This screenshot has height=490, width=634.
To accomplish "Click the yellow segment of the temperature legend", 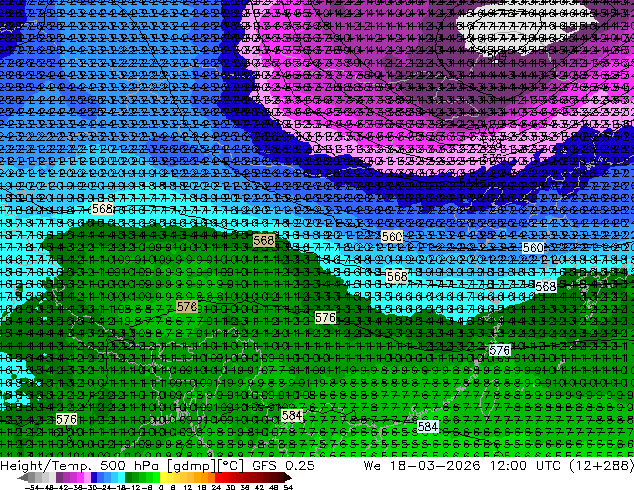I will pyautogui.click(x=163, y=477).
